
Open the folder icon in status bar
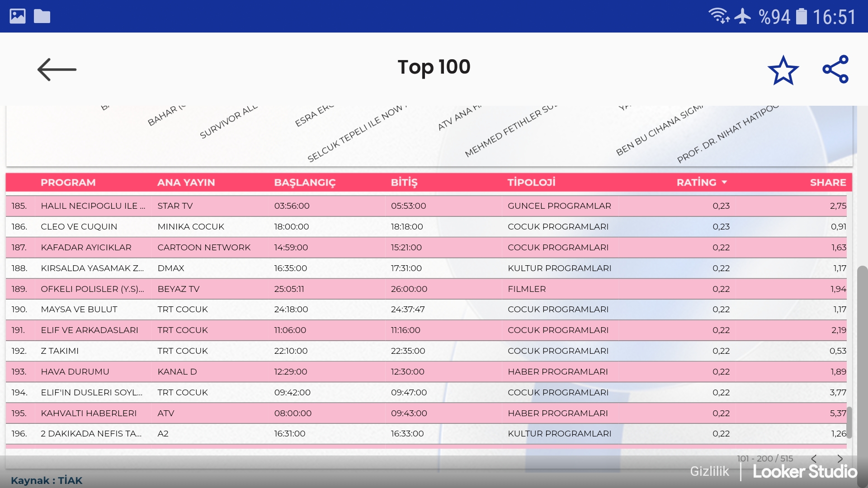coord(42,16)
